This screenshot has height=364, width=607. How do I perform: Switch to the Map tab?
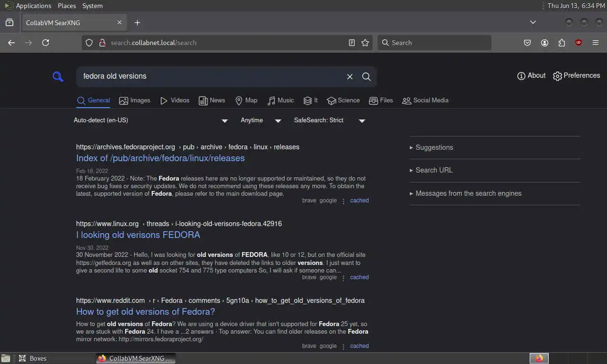[246, 100]
